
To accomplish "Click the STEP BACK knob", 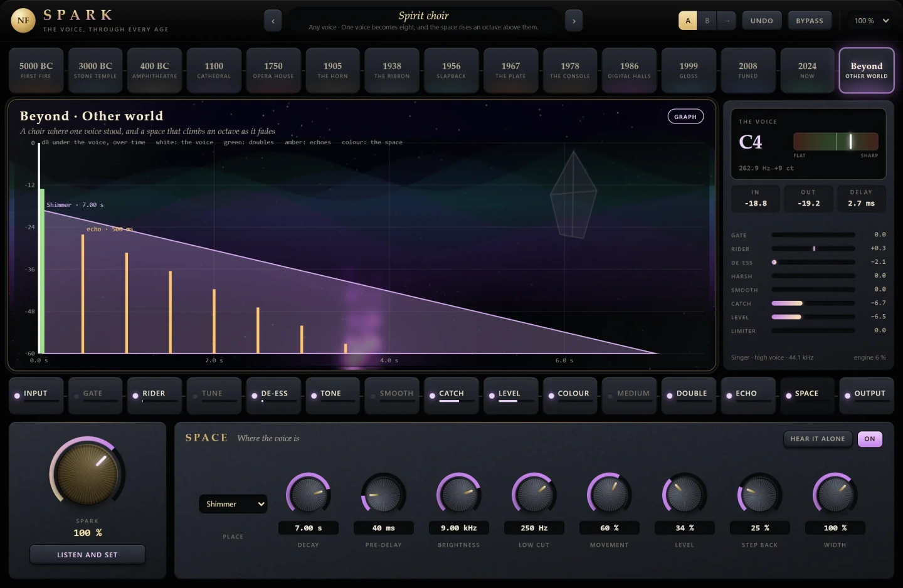I will [x=760, y=495].
